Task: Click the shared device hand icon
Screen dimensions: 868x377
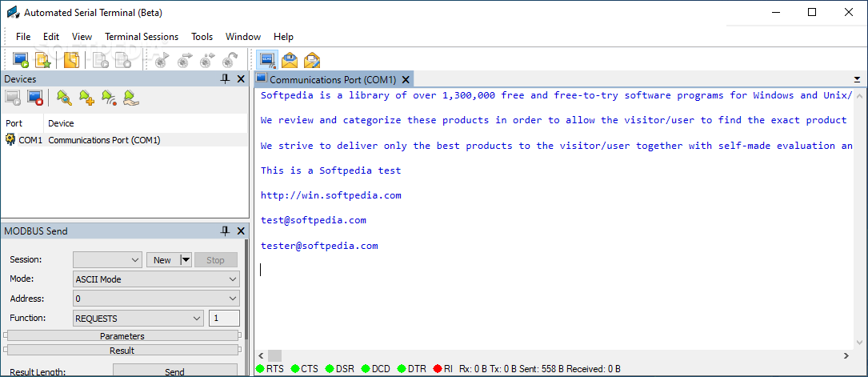Action: click(x=130, y=98)
